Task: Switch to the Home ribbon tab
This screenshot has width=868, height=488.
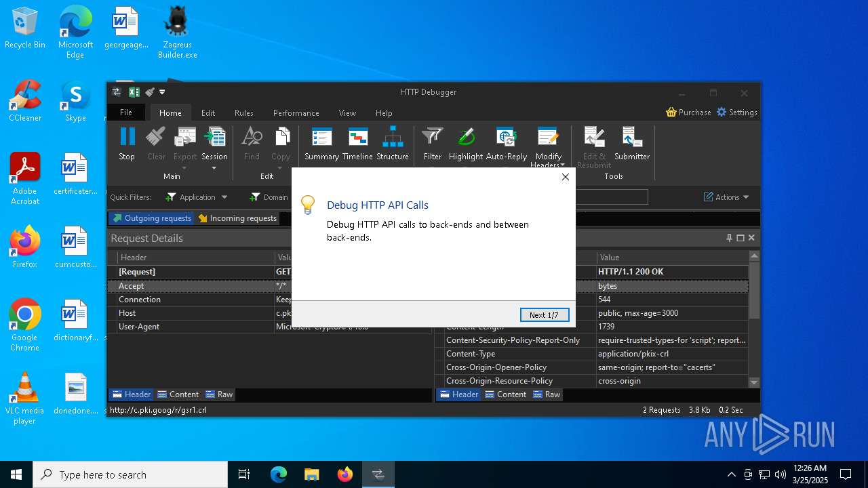Action: click(170, 113)
